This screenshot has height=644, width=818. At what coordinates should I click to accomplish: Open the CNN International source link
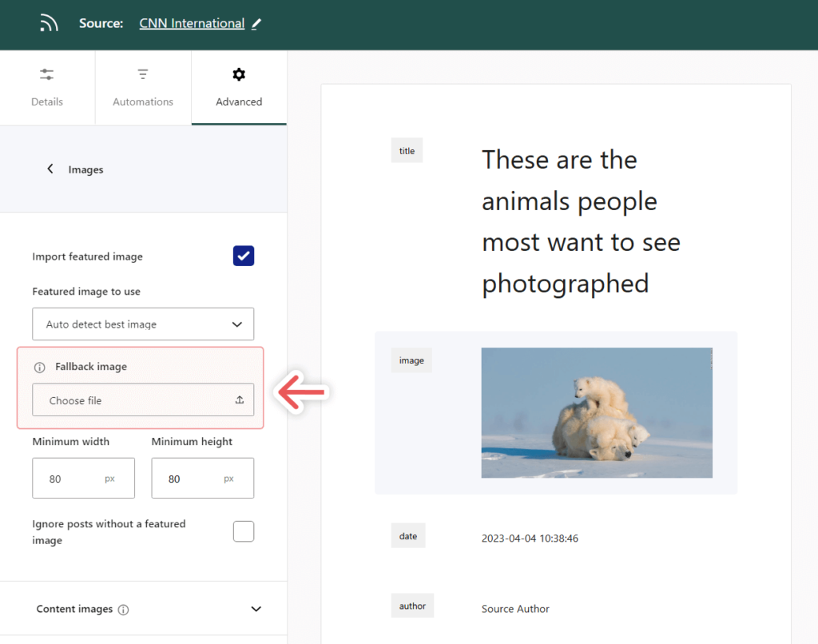click(192, 23)
